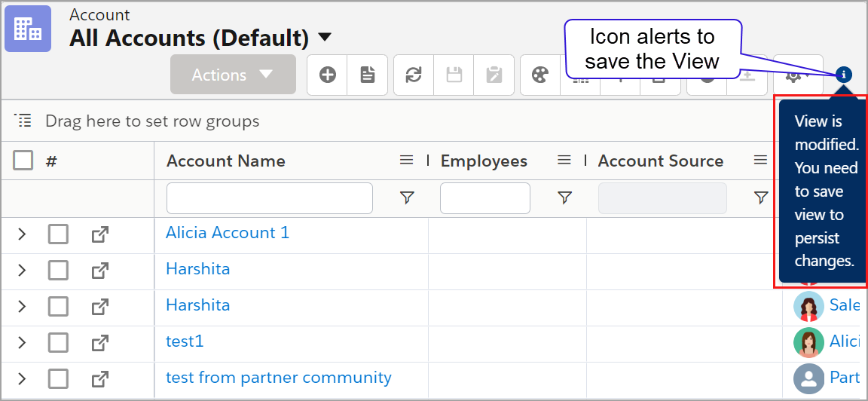Open the test from partner community link
Image resolution: width=868 pixels, height=401 pixels.
point(278,378)
